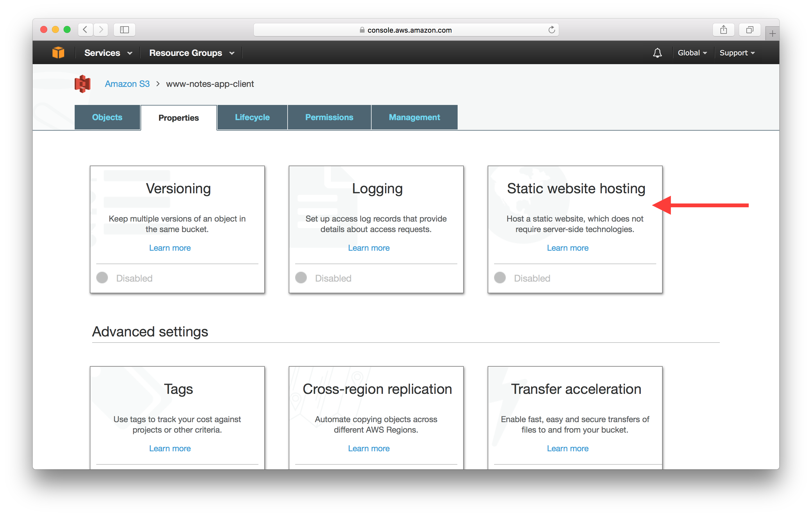The width and height of the screenshot is (812, 516).
Task: Click the AWS cube home icon
Action: [x=58, y=52]
